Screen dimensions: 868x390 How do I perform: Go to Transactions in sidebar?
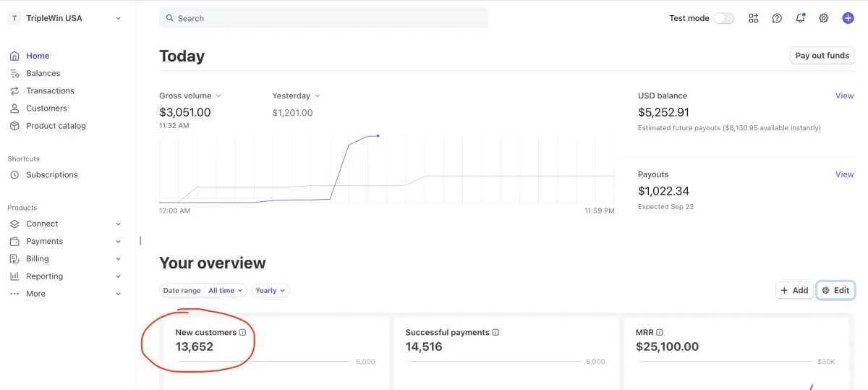coord(50,90)
